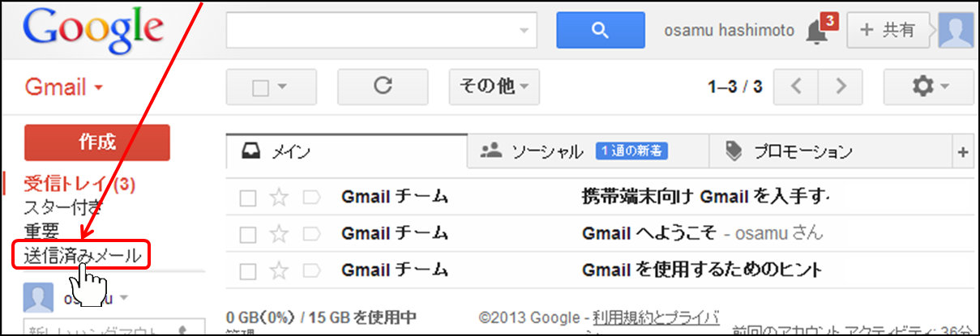Image resolution: width=980 pixels, height=336 pixels.
Task: Go to older messages arrow
Action: click(841, 86)
